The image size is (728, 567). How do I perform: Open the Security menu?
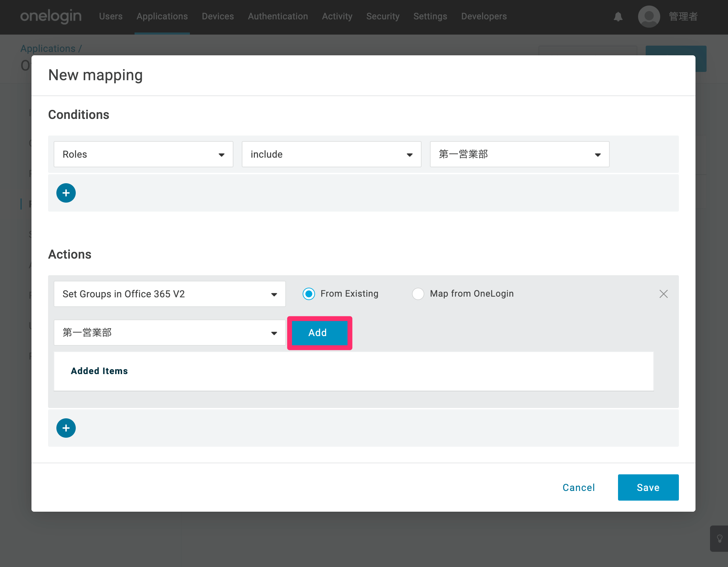[x=383, y=16]
